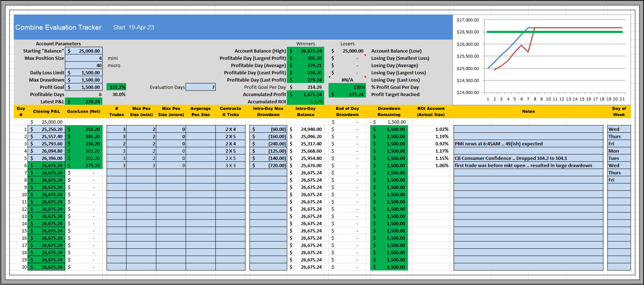Click the first trade before mkt open note
The height and width of the screenshot is (285, 644).
528,165
